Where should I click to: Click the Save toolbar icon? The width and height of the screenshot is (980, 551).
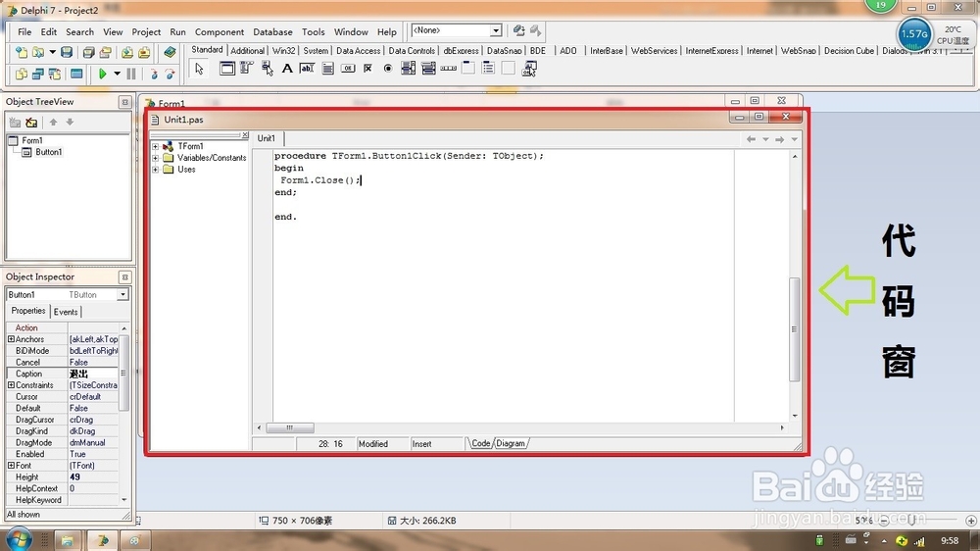[67, 53]
